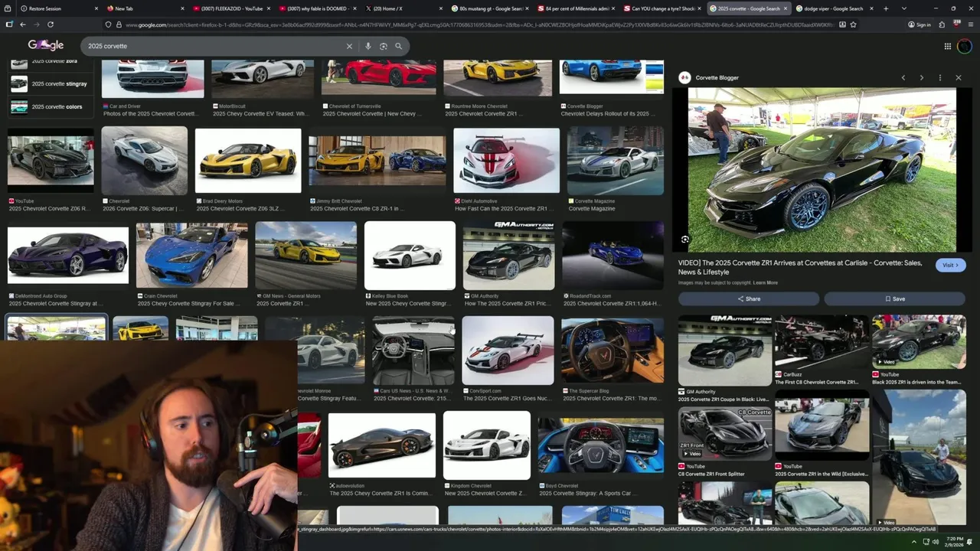Go to the Google logo homepage

pos(46,45)
